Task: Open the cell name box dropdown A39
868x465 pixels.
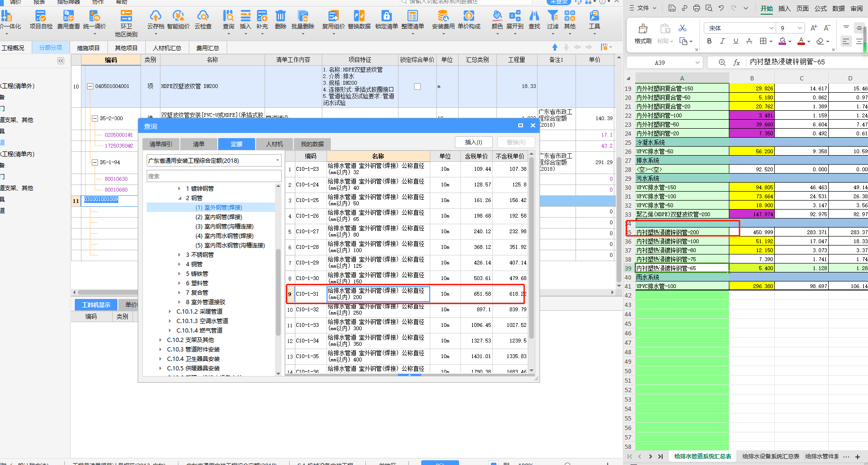Action: point(697,62)
